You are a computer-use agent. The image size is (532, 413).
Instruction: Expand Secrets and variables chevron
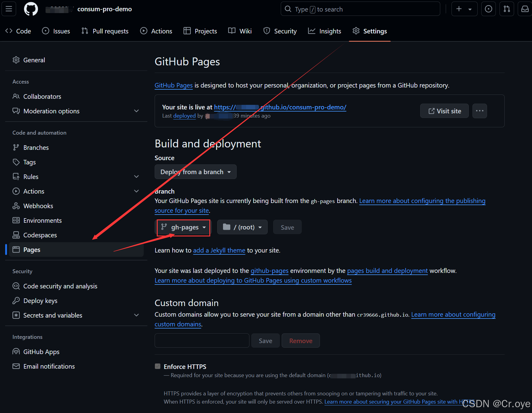(136, 315)
